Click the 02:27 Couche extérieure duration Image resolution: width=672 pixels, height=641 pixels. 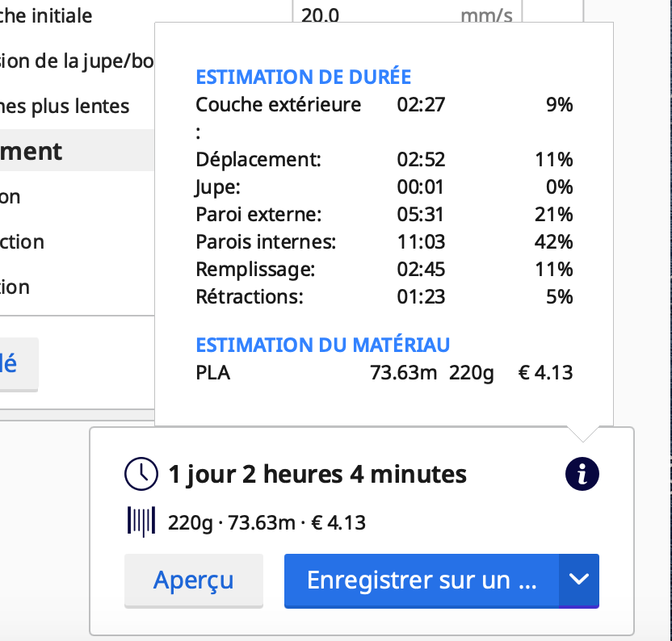click(421, 105)
